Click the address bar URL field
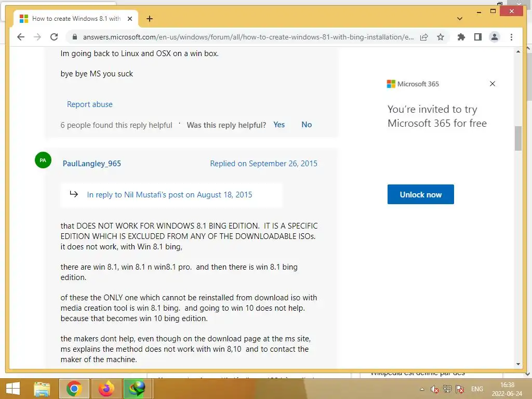This screenshot has width=532, height=399. point(248,37)
